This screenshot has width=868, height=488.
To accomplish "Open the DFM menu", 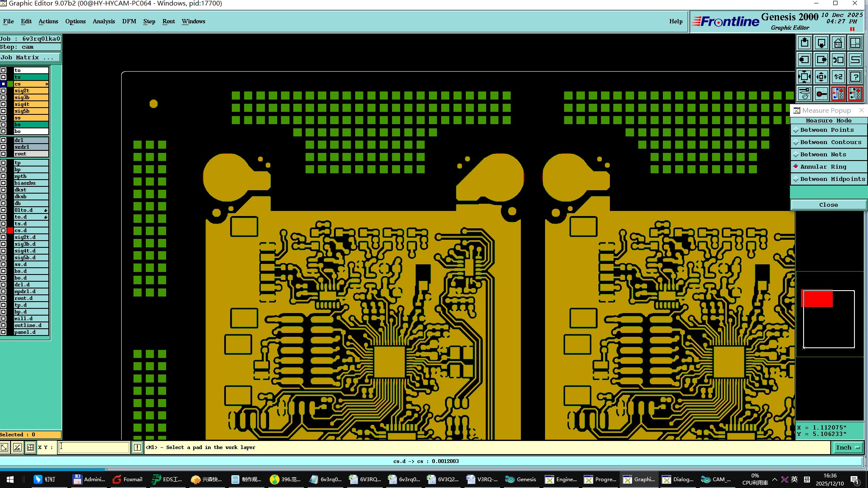I will 129,21.
